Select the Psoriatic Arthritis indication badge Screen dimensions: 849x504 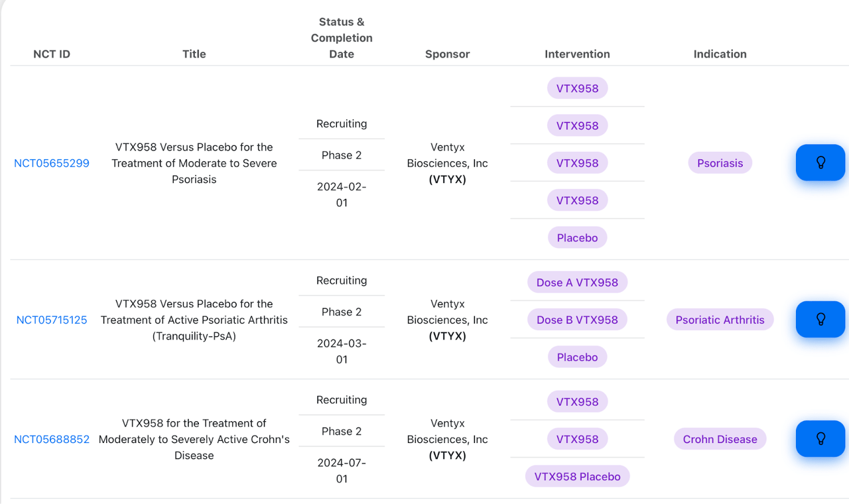(720, 319)
